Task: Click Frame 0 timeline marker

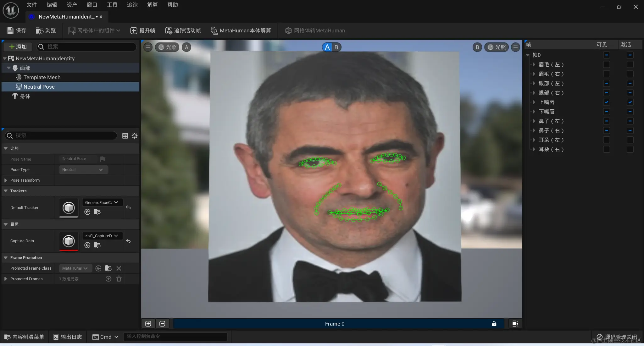Action: coord(335,324)
